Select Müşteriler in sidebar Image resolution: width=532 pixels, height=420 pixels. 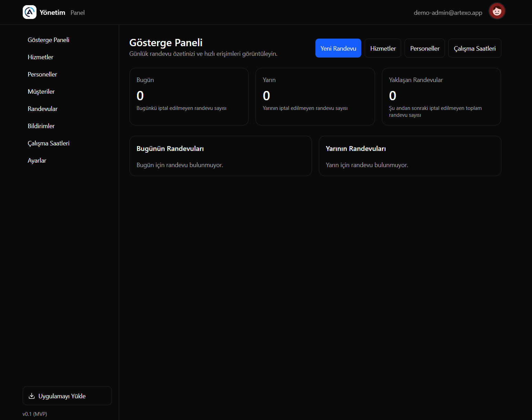pos(41,92)
